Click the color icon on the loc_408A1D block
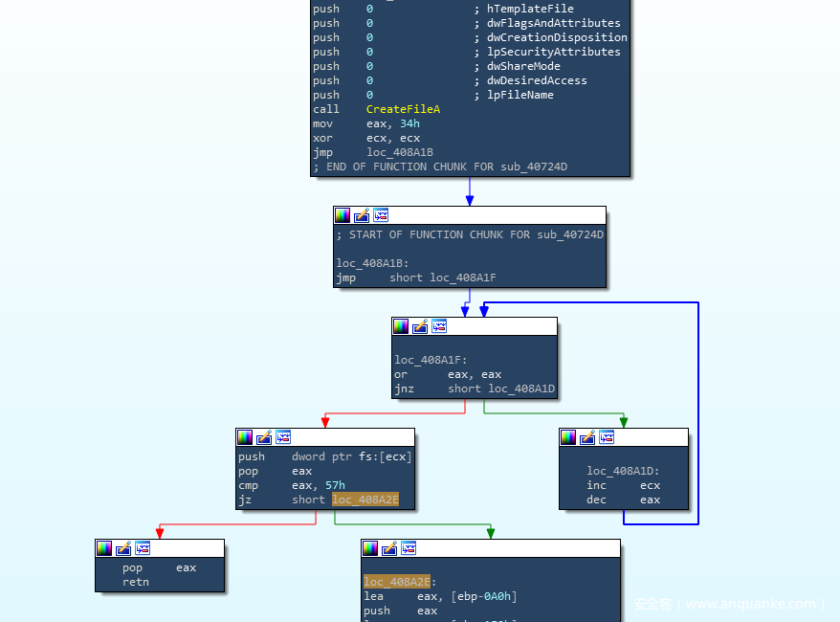The image size is (840, 622). 568,437
